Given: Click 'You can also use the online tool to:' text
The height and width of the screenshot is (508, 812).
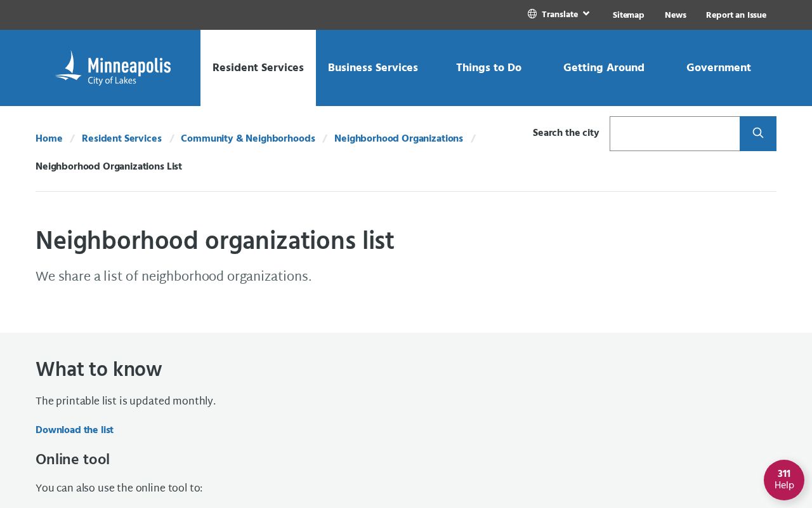Looking at the screenshot, I should pos(119,488).
